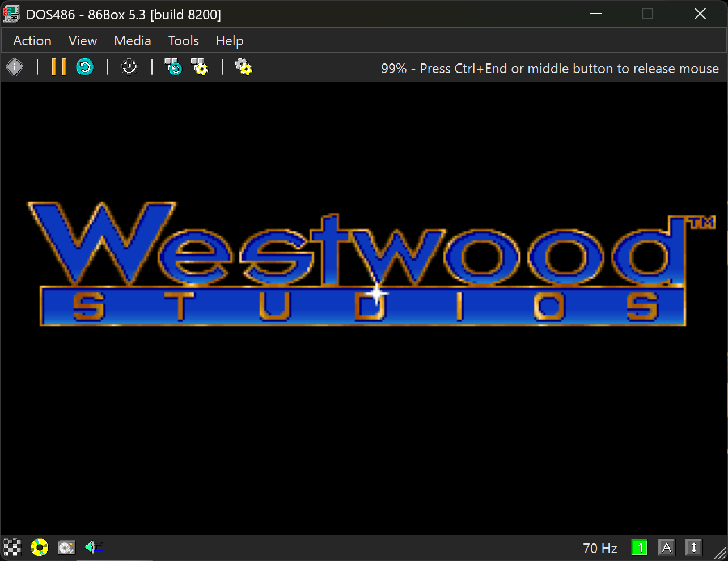Viewport: 728px width, 561px height.
Task: Click the '70 Hz' refresh rate text
Action: click(600, 549)
